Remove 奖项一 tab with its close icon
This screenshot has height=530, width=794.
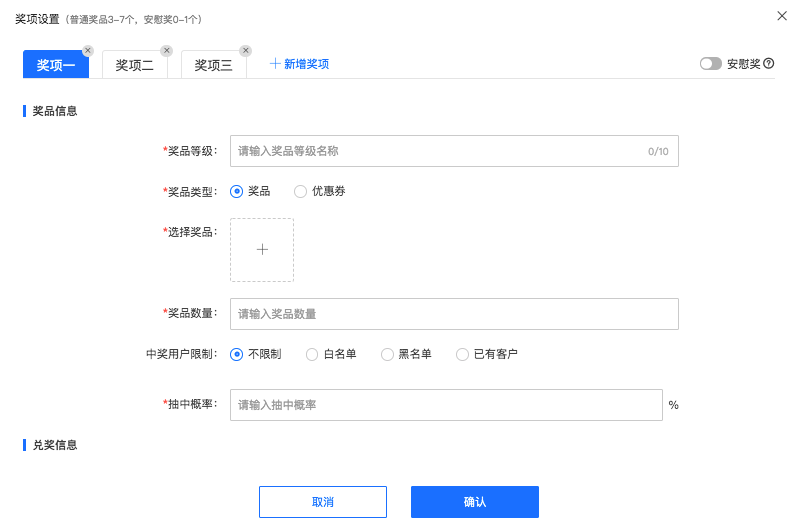point(88,51)
